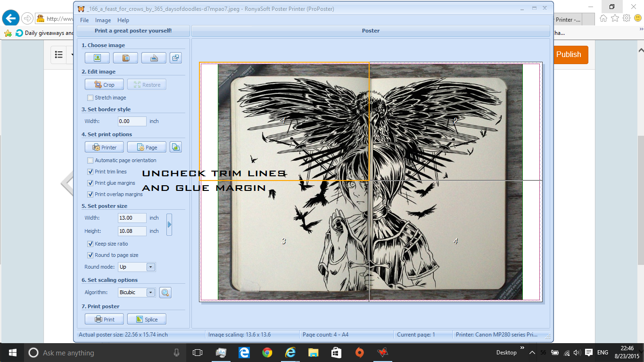Screen dimensions: 644x362
Task: Click 'Print a great poster yourself!' header
Action: point(133,31)
